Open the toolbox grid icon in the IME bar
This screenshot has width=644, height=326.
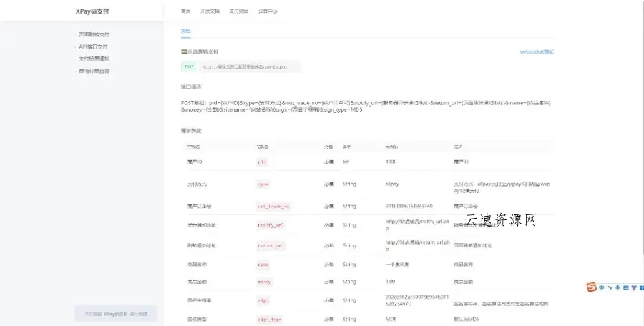pos(641,288)
